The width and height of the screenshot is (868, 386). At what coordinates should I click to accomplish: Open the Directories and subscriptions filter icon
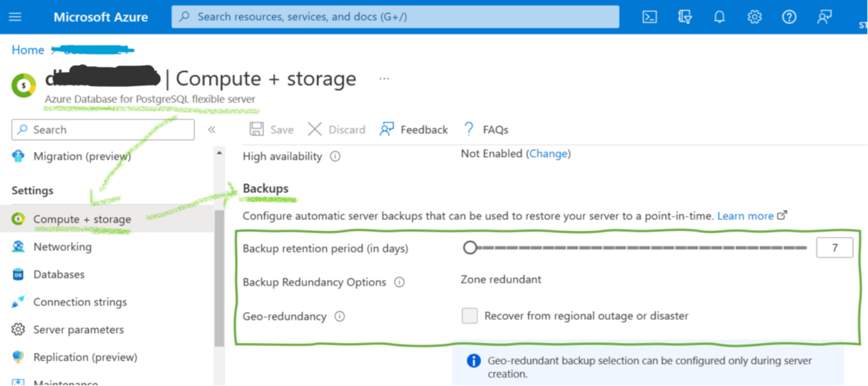pyautogui.click(x=685, y=17)
